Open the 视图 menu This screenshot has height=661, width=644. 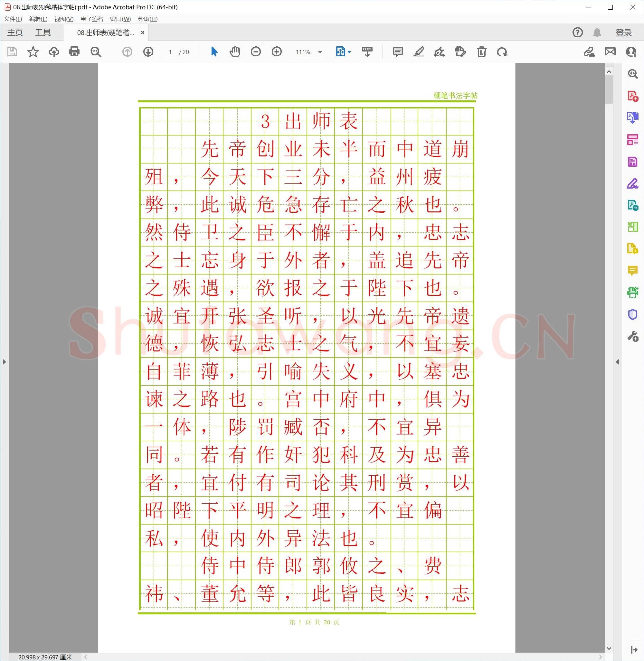pyautogui.click(x=63, y=19)
